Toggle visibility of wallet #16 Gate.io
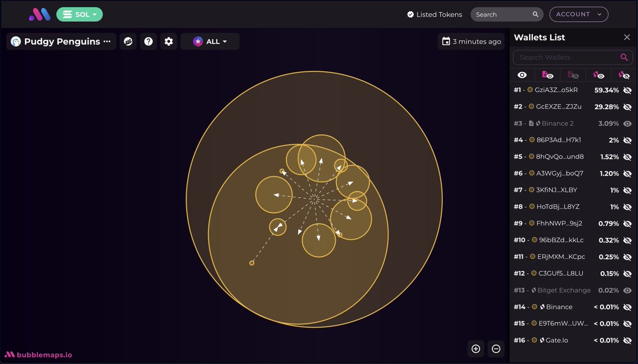Viewport: 638px width, 364px height. (627, 340)
